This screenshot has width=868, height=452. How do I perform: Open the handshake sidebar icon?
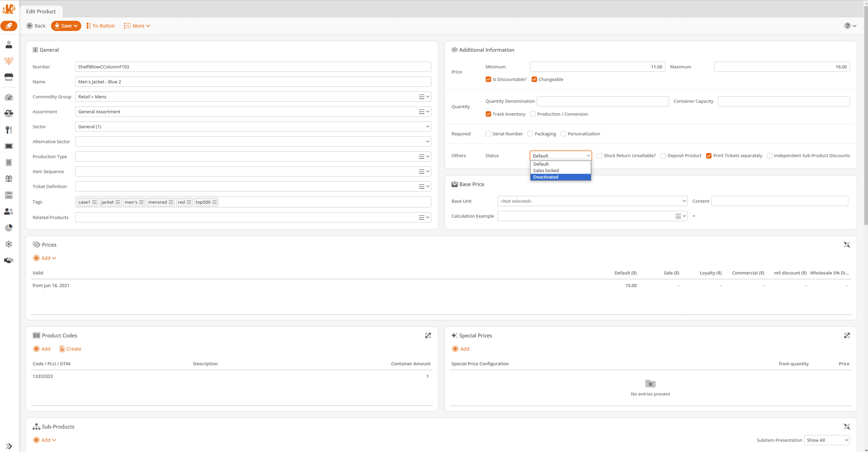click(9, 260)
